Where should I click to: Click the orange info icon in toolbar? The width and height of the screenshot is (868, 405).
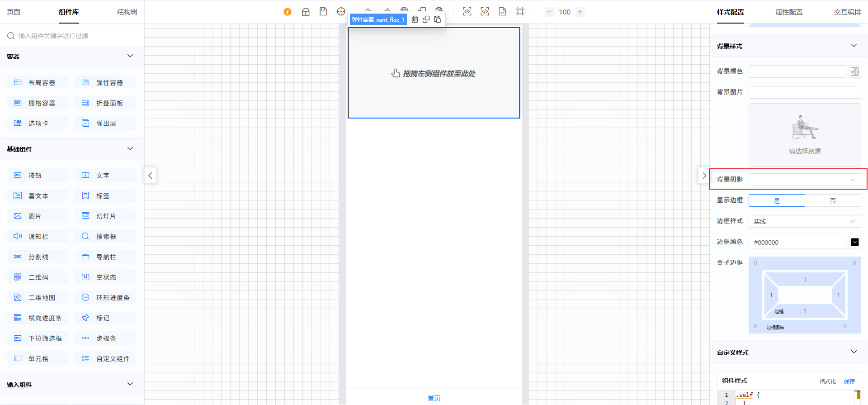point(288,12)
